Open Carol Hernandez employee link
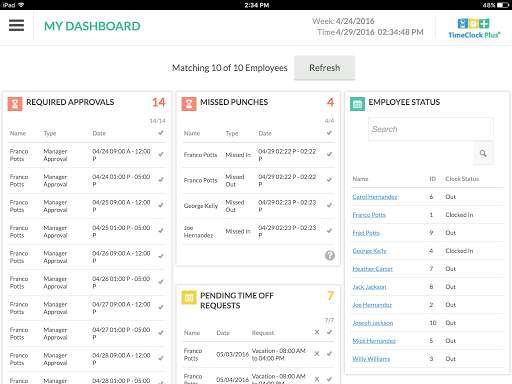The height and width of the screenshot is (384, 512). pyautogui.click(x=375, y=197)
